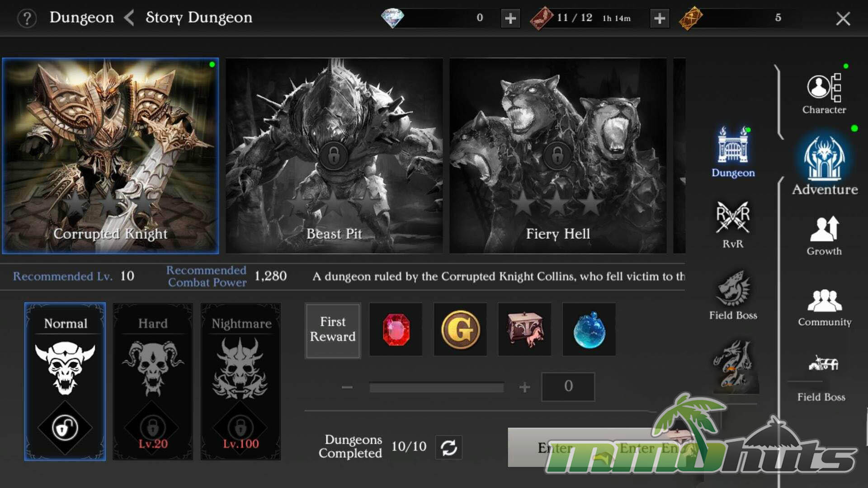Go back using the arrow beside Dungeon
Image resolution: width=868 pixels, height=488 pixels.
click(129, 18)
